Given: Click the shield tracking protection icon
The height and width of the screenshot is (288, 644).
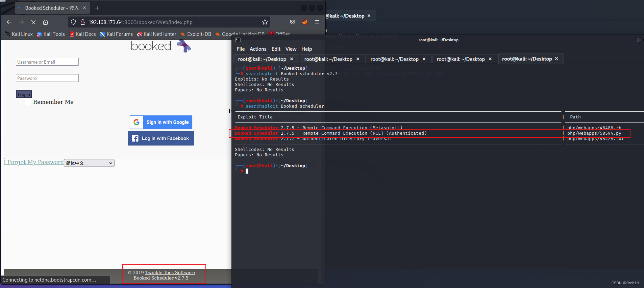Looking at the screenshot, I should [73, 22].
